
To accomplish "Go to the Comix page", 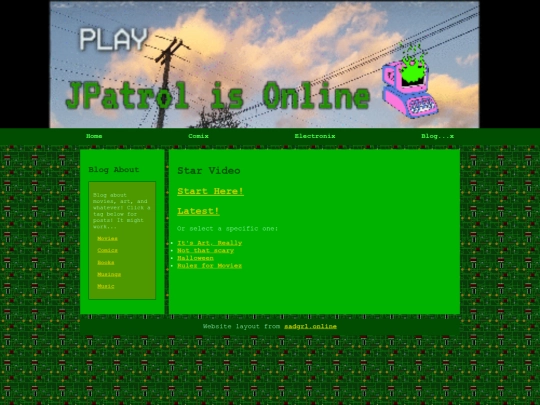I will (198, 136).
